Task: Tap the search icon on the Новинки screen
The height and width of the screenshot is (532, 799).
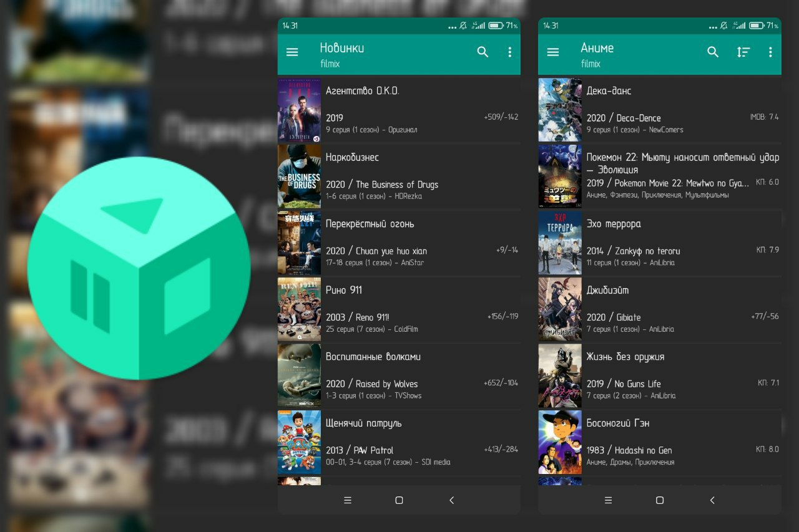Action: (483, 52)
